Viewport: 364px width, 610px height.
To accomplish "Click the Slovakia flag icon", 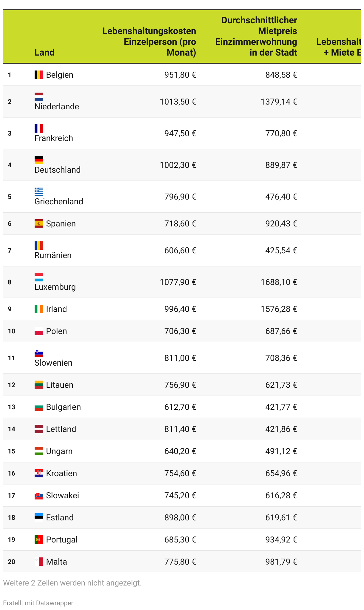I will [x=39, y=495].
